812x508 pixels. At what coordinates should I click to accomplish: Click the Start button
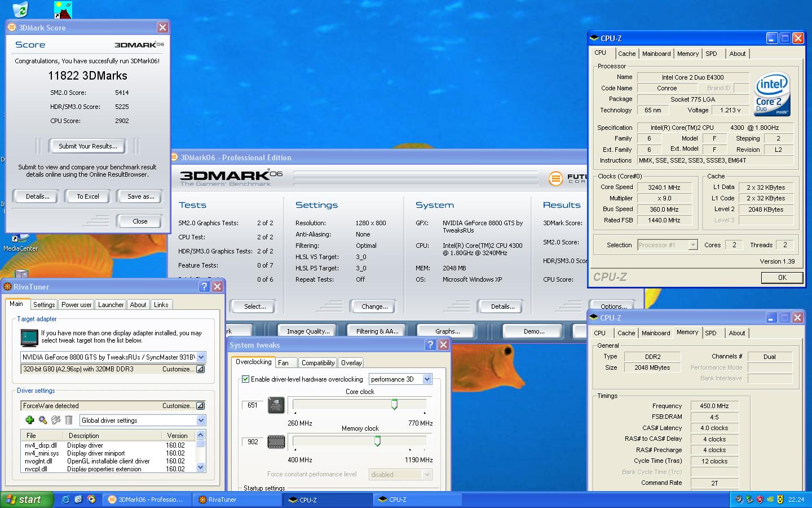[x=27, y=500]
